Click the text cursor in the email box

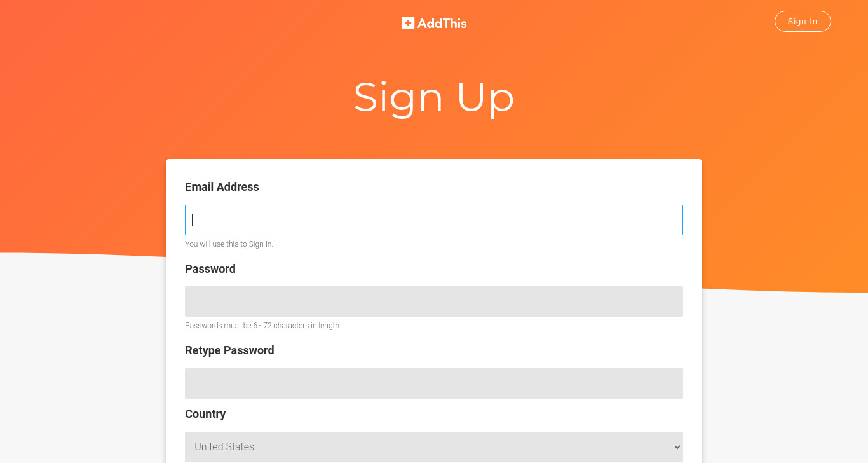coord(193,220)
